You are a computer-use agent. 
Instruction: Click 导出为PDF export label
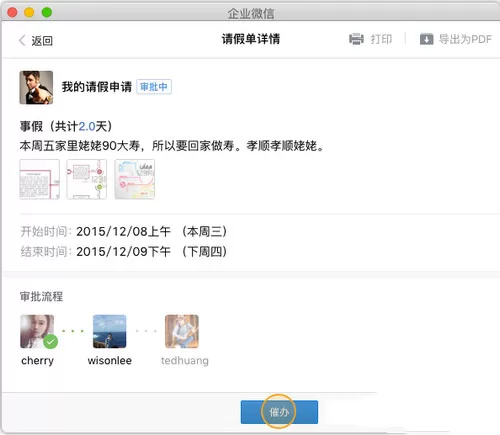click(465, 39)
